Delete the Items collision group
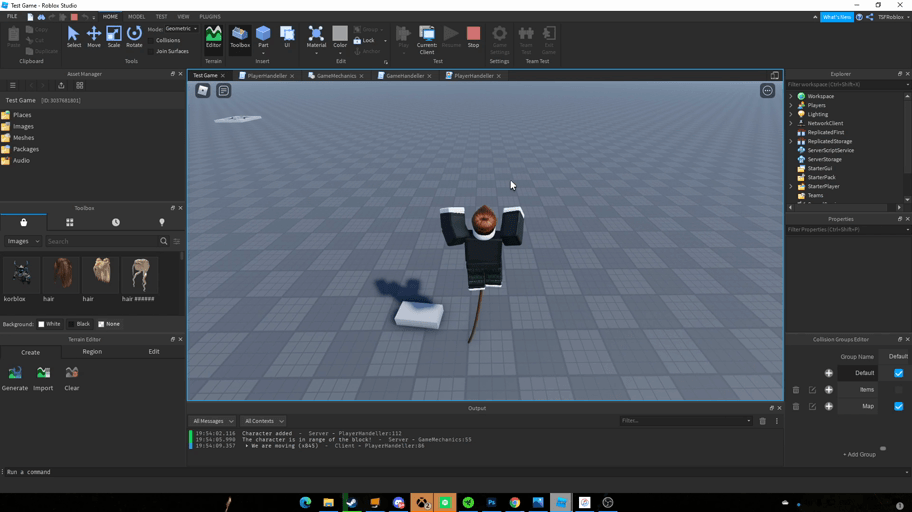912x512 pixels. pyautogui.click(x=796, y=390)
